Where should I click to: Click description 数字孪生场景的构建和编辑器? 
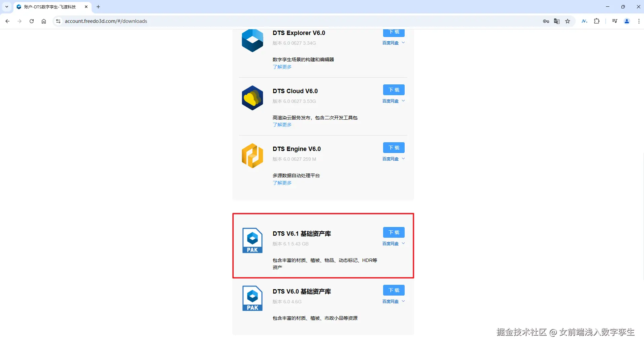(x=303, y=60)
